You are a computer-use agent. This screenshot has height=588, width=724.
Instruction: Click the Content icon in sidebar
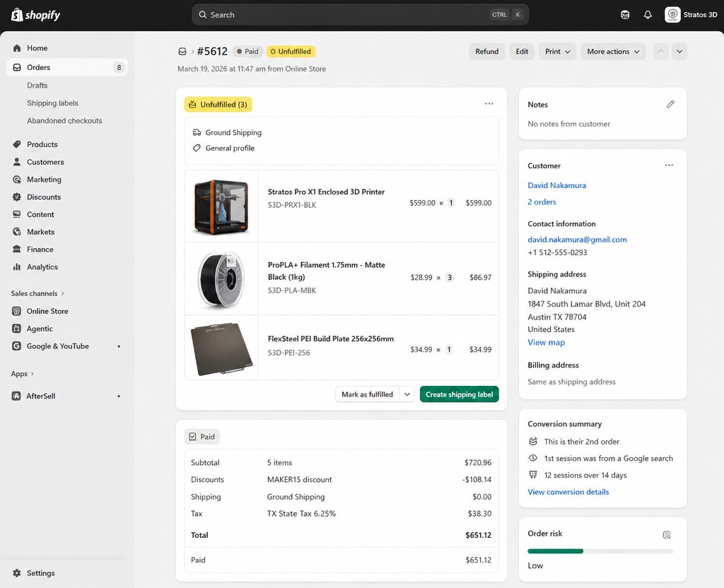coord(17,215)
